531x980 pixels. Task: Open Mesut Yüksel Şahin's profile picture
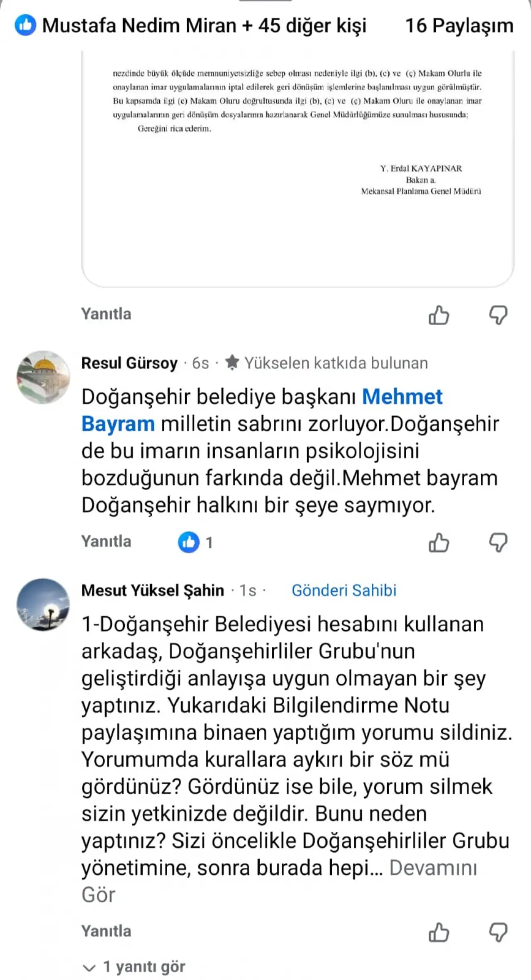click(x=43, y=605)
